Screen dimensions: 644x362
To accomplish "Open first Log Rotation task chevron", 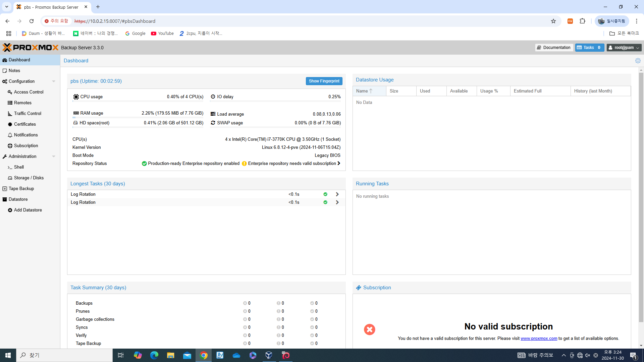I will tap(337, 194).
